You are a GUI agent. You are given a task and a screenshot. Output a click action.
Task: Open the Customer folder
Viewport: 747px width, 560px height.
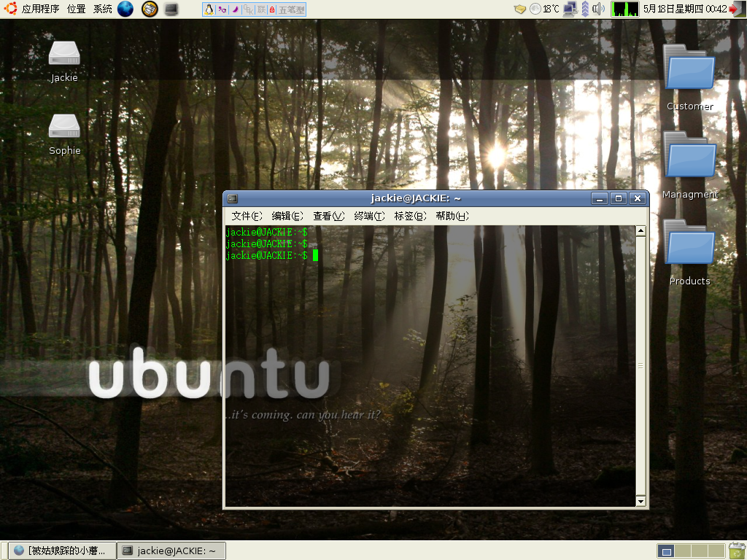[689, 78]
